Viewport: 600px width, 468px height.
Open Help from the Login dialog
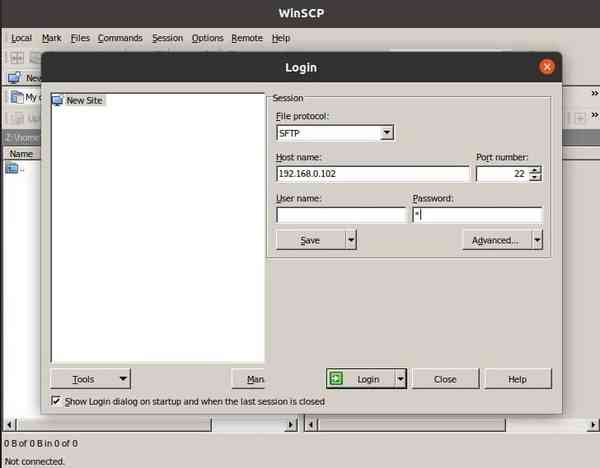(518, 379)
